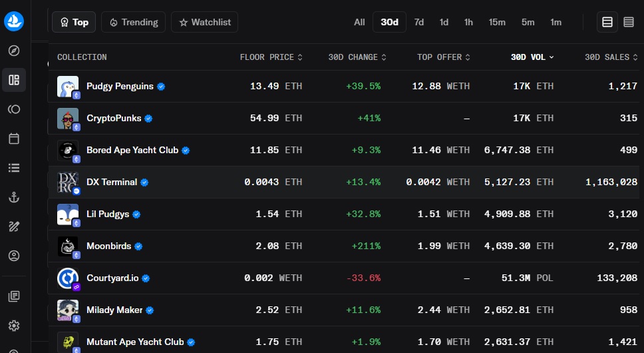Open the Profile person icon in sidebar

[14, 256]
